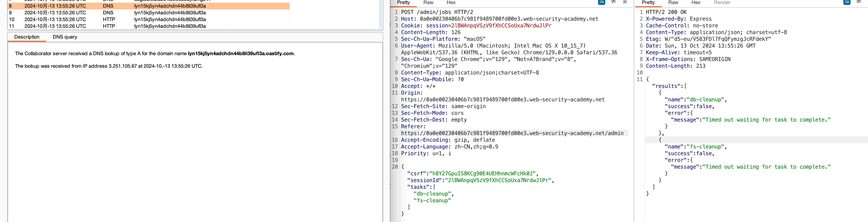Select the Description tab
The width and height of the screenshot is (868, 222).
coord(27,37)
